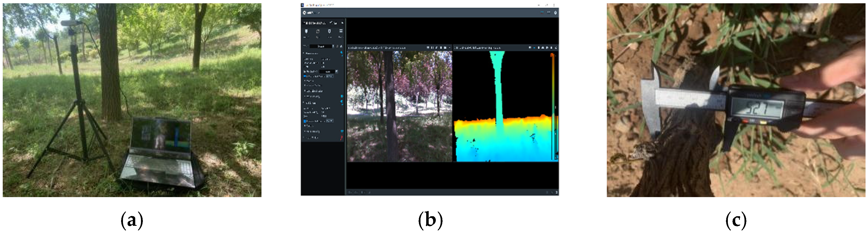
Task: Minimize the viewer window
Action: [x=539, y=5]
